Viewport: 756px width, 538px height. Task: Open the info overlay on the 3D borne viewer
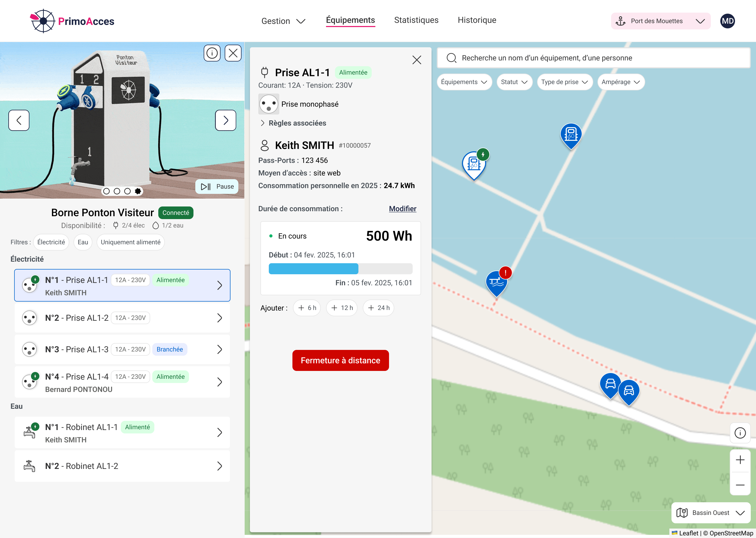(x=212, y=53)
